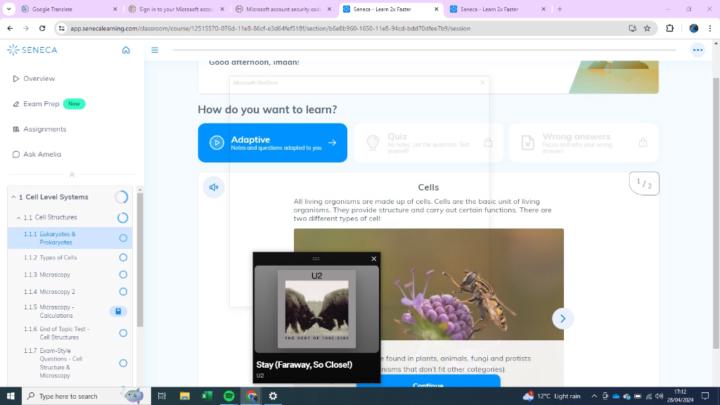Open Overview in sidebar
The image size is (720, 405).
(x=34, y=79)
